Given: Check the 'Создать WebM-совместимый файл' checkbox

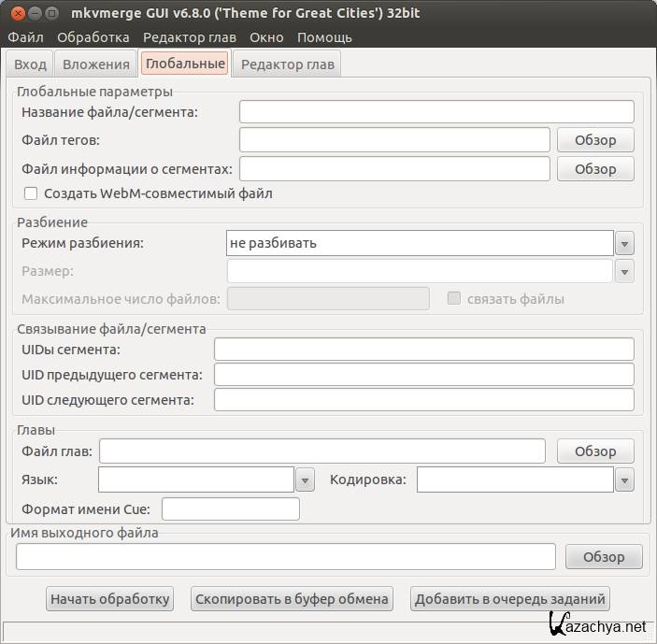Looking at the screenshot, I should 31,193.
